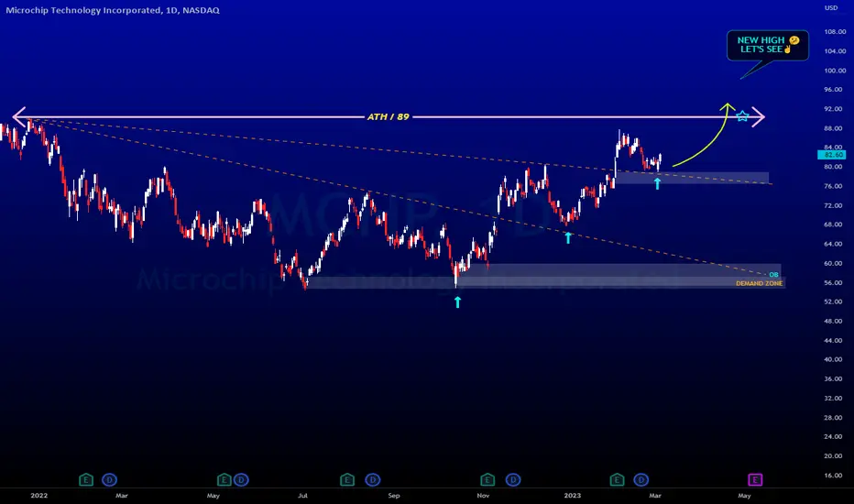Click the Jul time axis label
Screen dimensions: 854x504
[x=302, y=496]
